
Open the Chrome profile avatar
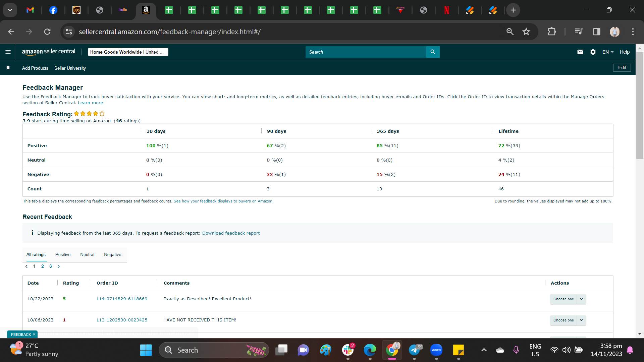pyautogui.click(x=614, y=32)
